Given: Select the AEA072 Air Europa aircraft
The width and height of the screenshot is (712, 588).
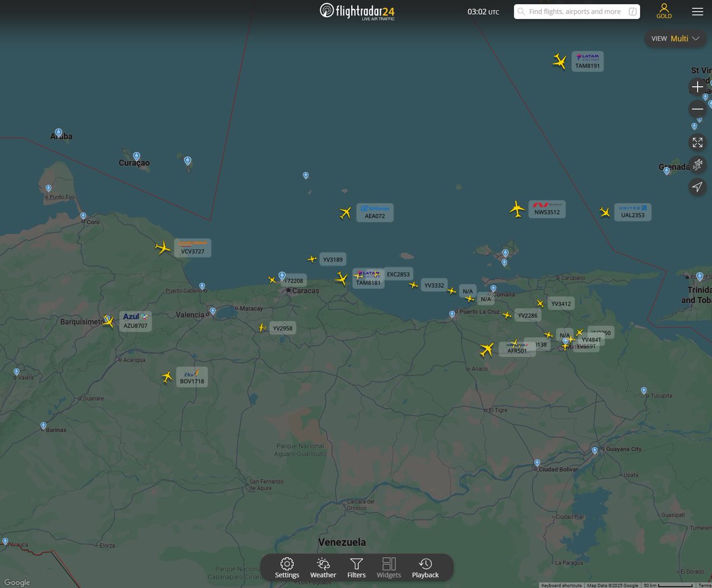Looking at the screenshot, I should click(x=345, y=213).
